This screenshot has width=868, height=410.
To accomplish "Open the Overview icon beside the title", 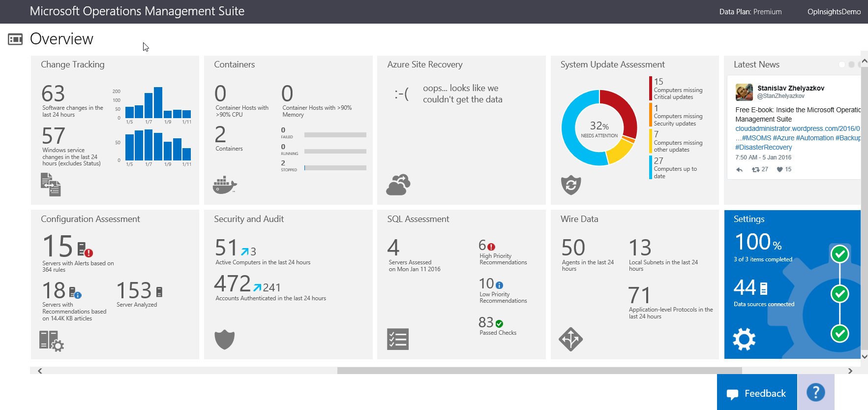I will pyautogui.click(x=15, y=39).
